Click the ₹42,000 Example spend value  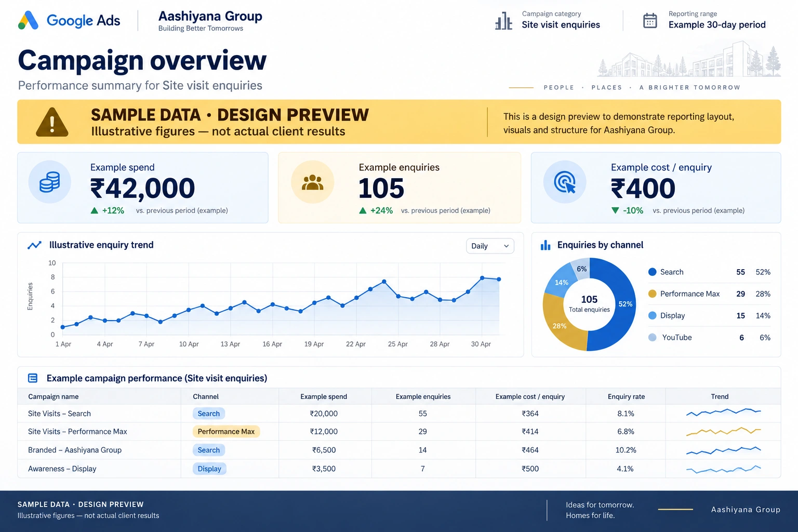click(x=143, y=188)
